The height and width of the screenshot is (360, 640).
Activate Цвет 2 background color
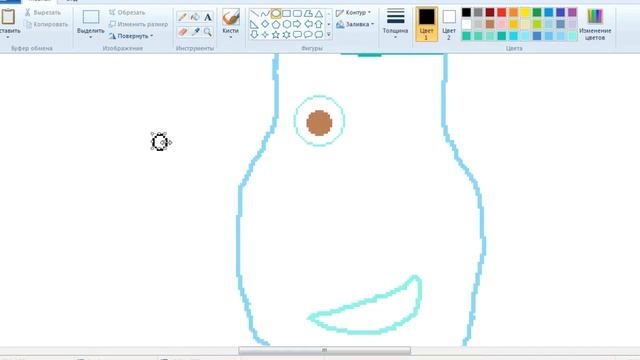click(x=449, y=24)
